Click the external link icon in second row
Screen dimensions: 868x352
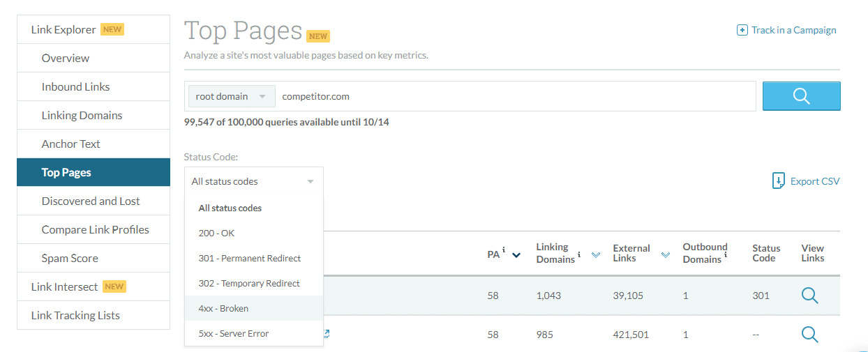pos(326,334)
